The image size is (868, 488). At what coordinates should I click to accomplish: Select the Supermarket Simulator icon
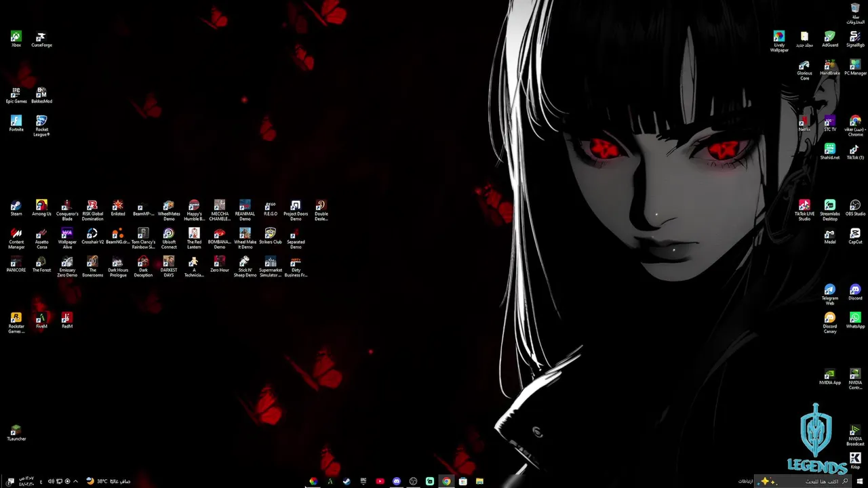tap(271, 267)
